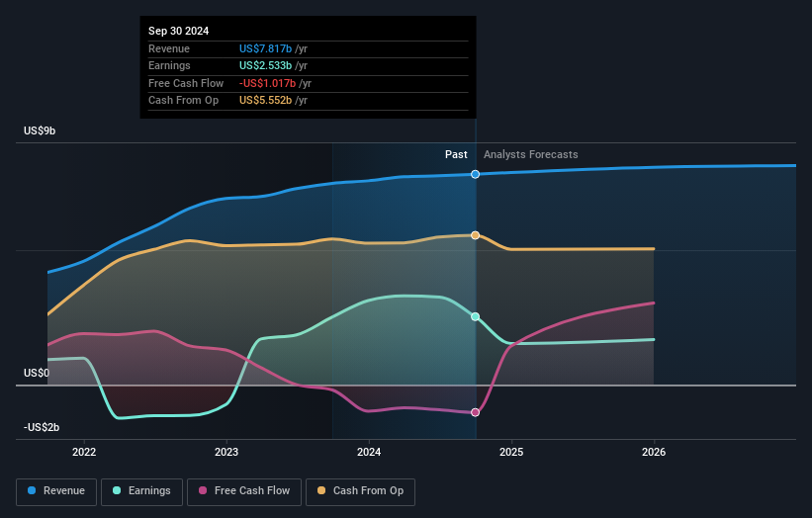Click the 2023 x-axis label

click(226, 452)
